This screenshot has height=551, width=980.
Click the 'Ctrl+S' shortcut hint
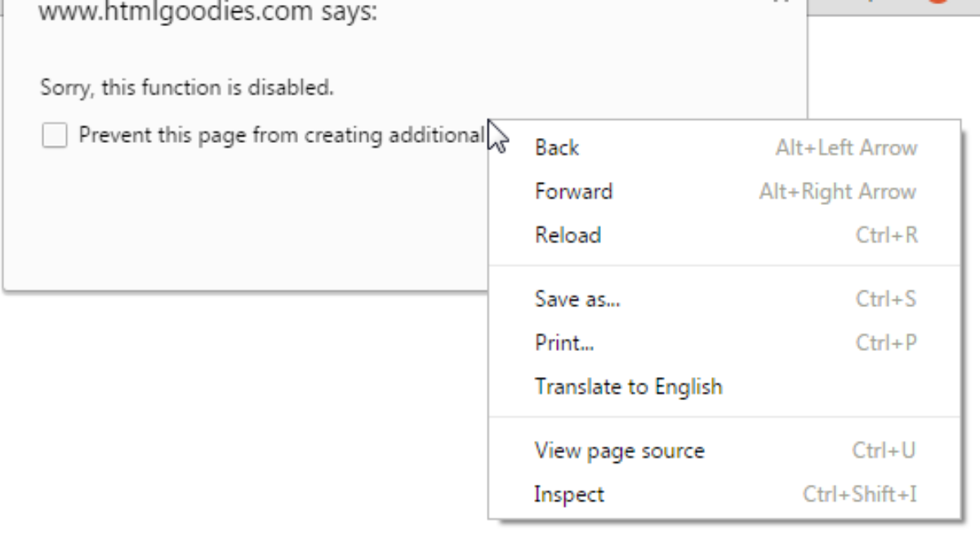pyautogui.click(x=885, y=299)
